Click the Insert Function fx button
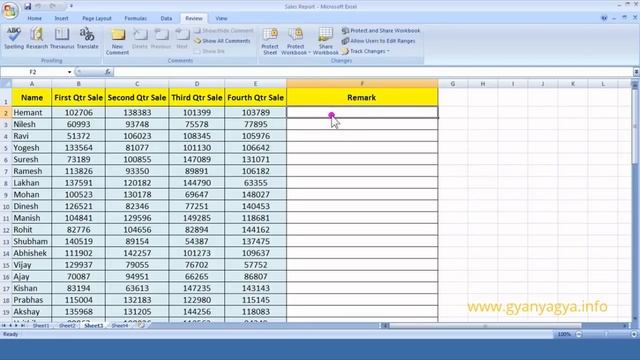The image size is (640, 360). pyautogui.click(x=108, y=72)
